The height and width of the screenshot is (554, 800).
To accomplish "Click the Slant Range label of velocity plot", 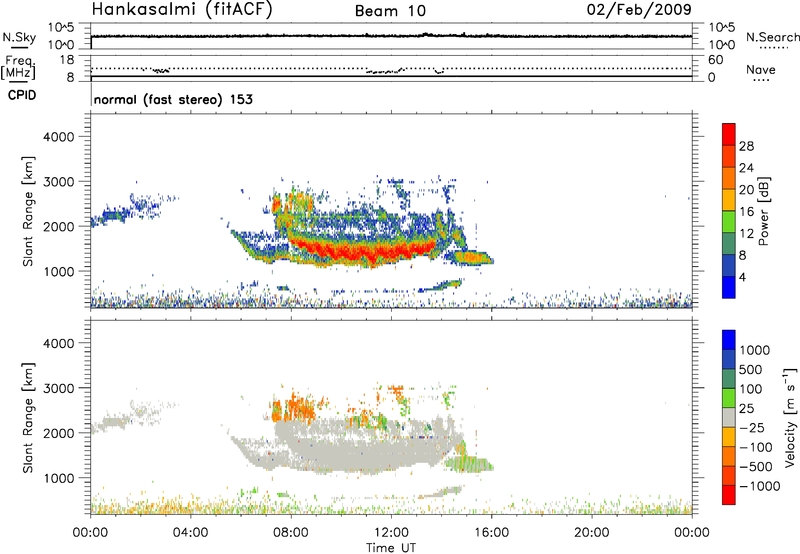I will (28, 417).
